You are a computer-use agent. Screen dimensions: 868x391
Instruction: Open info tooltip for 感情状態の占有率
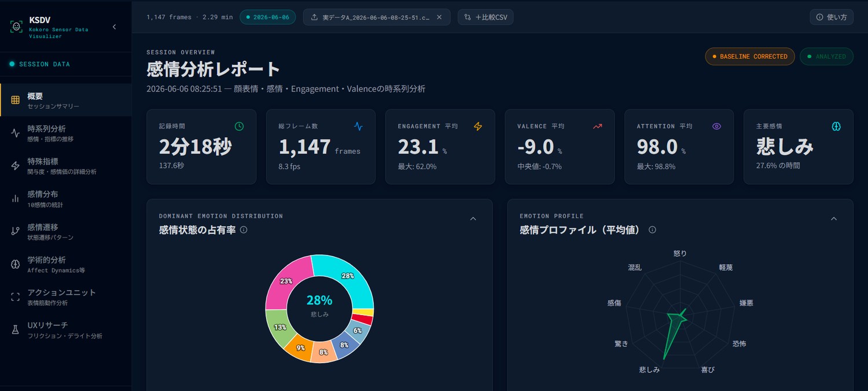(x=244, y=230)
